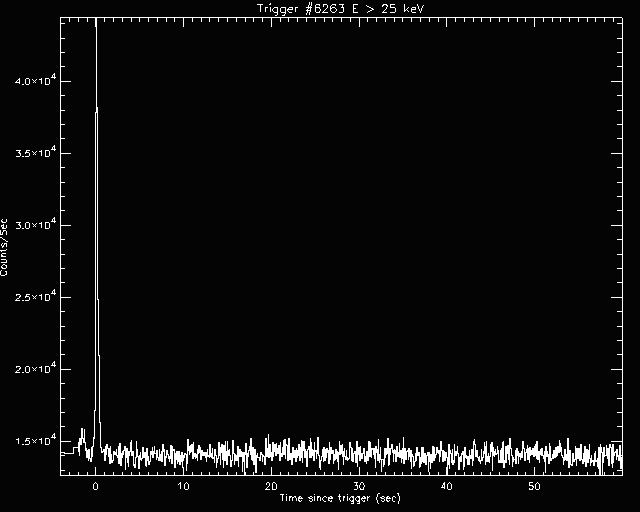640x512 pixels.
Task: Click the x-axis tick label 10
Action: tap(183, 486)
